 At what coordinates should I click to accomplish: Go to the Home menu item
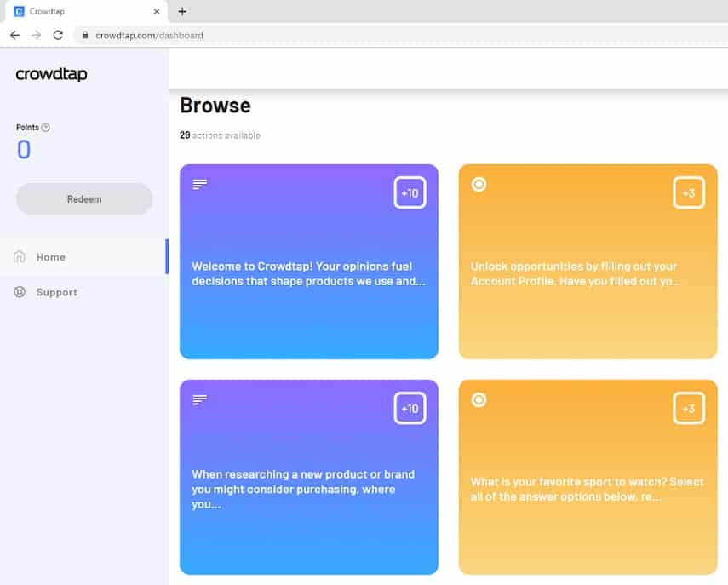83,257
